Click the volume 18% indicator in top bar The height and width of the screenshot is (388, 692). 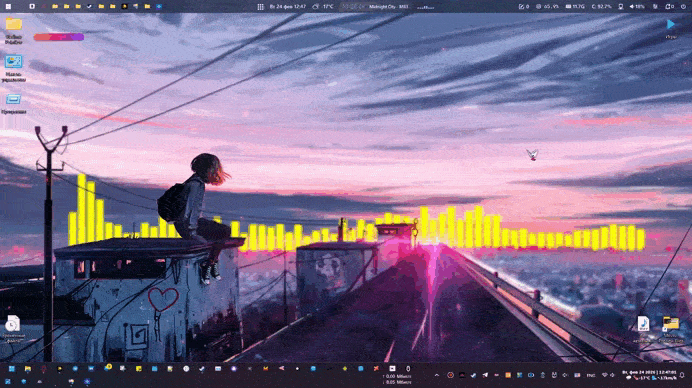(637, 7)
